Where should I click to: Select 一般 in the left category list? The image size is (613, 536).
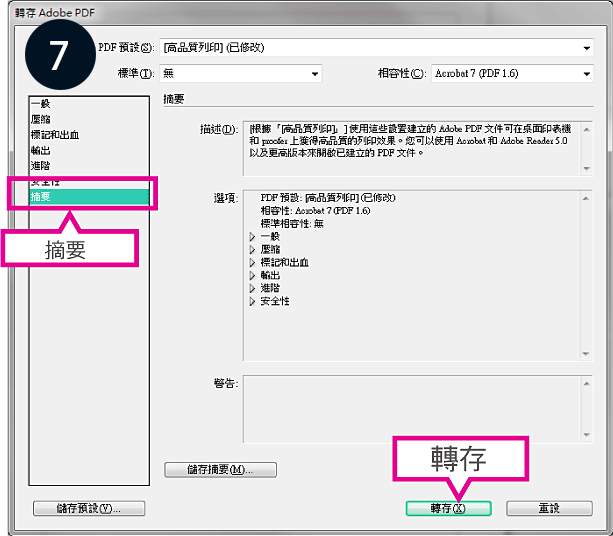pyautogui.click(x=89, y=104)
